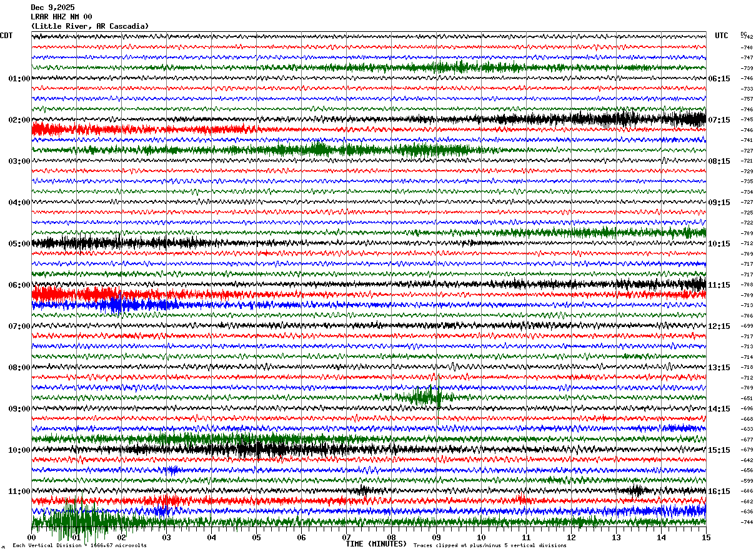Image resolution: width=756 pixels, height=554 pixels.
Task: Click the "09:00" CDT row label
Action: [x=19, y=409]
